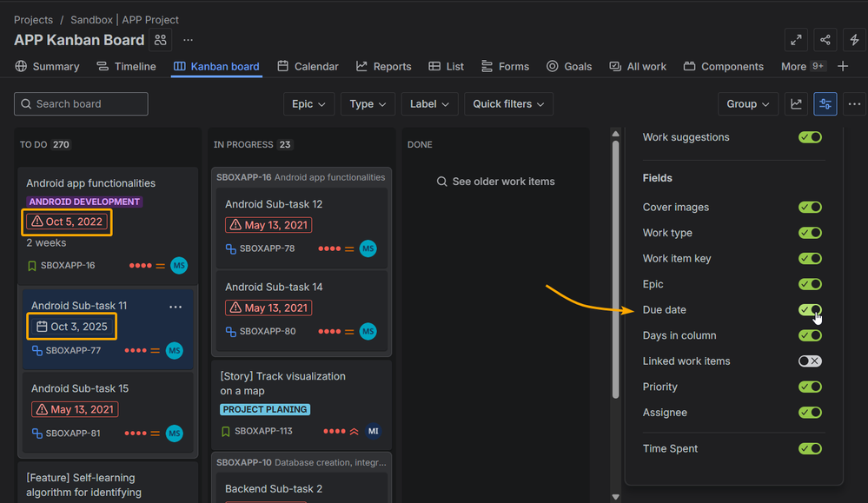This screenshot has height=503, width=868.
Task: Disable the Due date toggle
Action: [810, 310]
